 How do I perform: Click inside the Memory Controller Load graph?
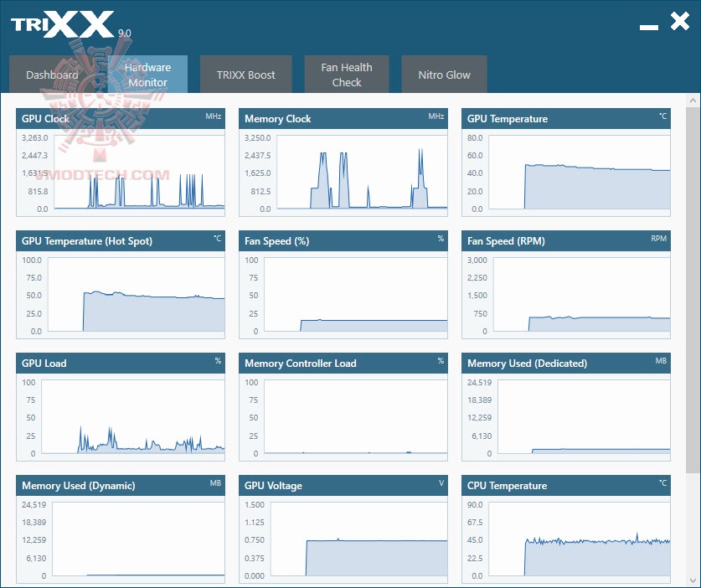tap(356, 417)
